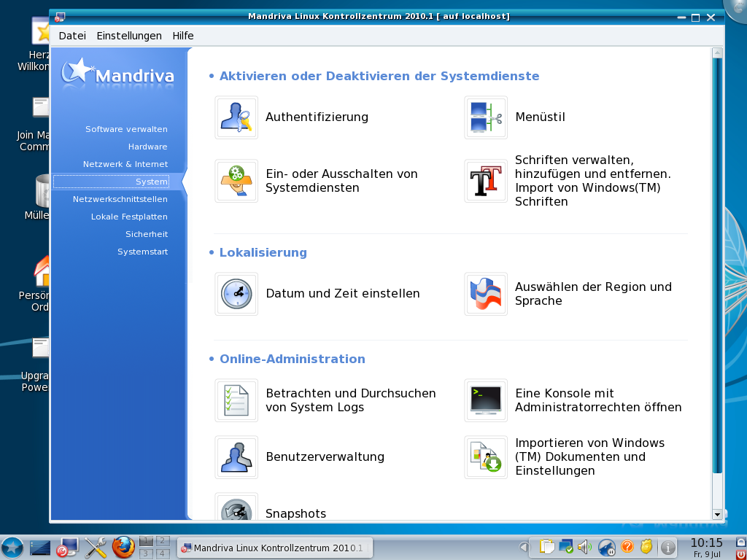
Task: Click the Region und Sprache flag icon
Action: tap(486, 294)
